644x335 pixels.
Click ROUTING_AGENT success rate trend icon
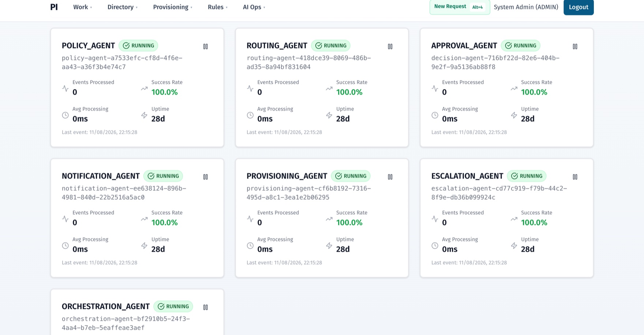pyautogui.click(x=329, y=88)
